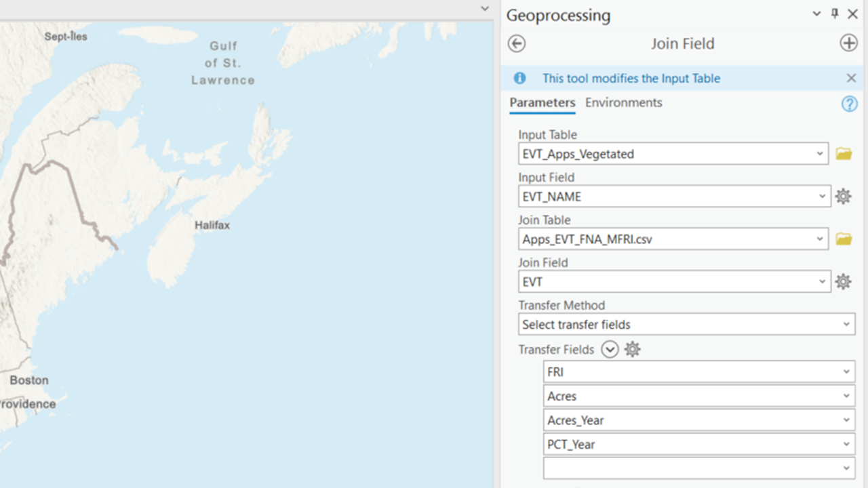Collapse the Transfer Fields list chevron
The image size is (868, 488).
(610, 349)
